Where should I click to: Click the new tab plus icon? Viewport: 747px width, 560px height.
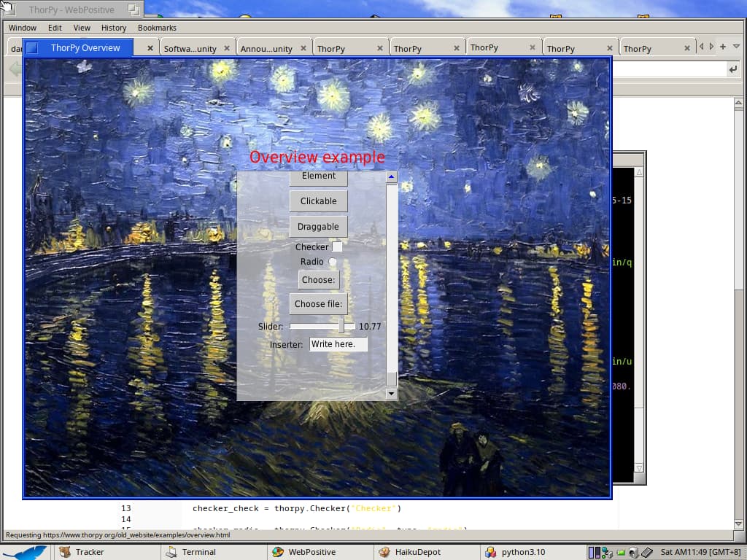click(721, 47)
